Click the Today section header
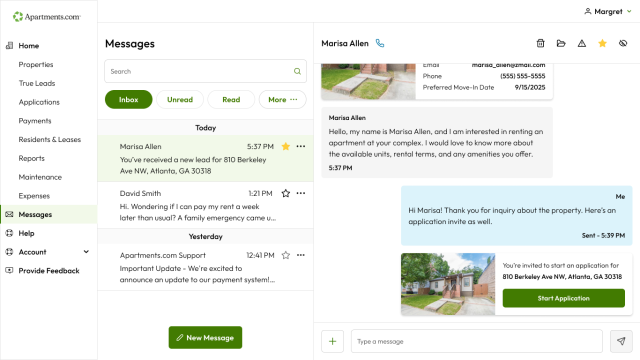640x360 pixels. (205, 128)
